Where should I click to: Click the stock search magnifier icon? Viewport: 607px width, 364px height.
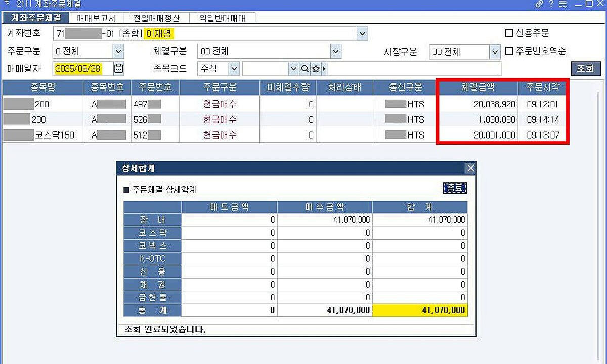305,68
